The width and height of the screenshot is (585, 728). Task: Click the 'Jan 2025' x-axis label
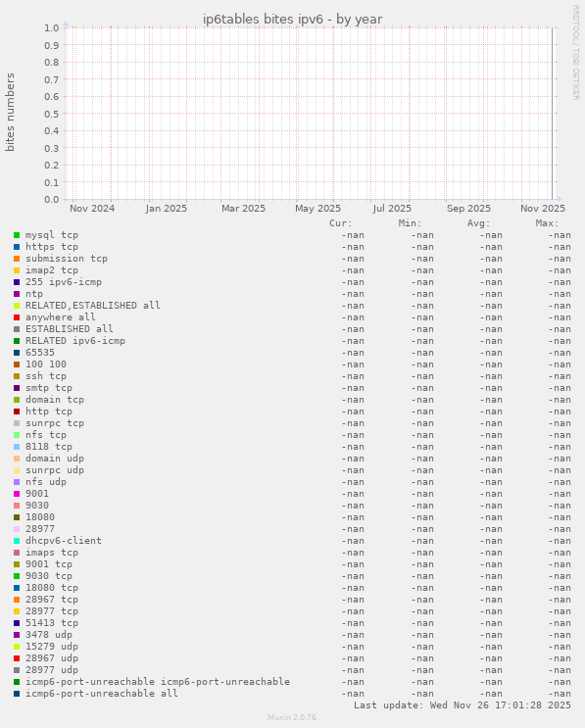[x=167, y=209]
